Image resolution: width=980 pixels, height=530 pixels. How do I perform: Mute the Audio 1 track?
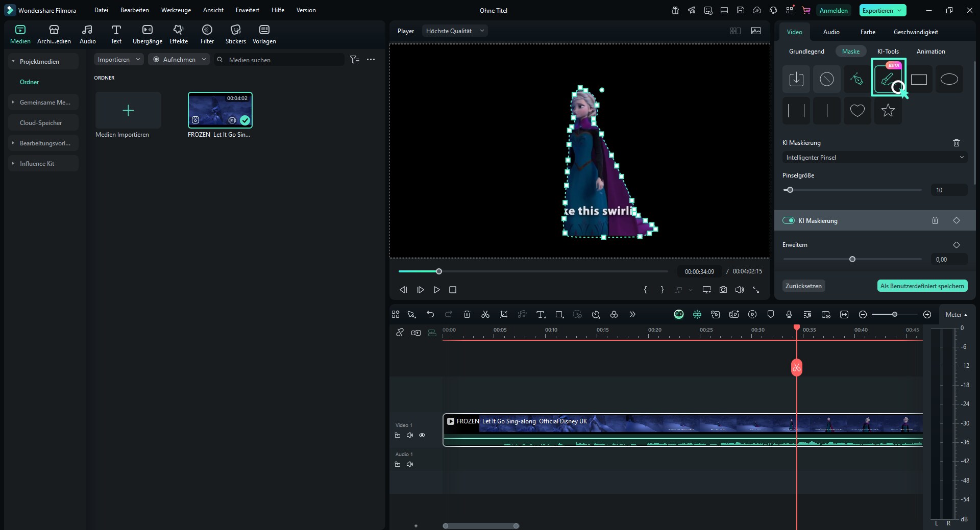(x=410, y=465)
